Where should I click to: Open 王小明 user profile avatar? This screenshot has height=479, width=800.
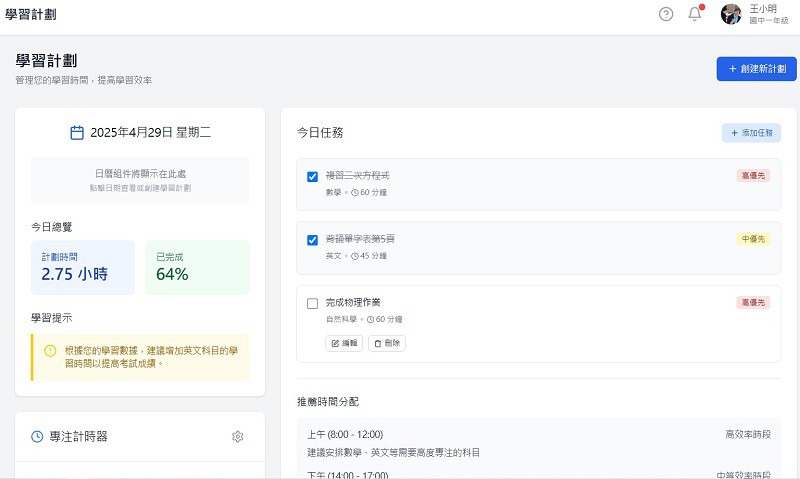tap(731, 14)
